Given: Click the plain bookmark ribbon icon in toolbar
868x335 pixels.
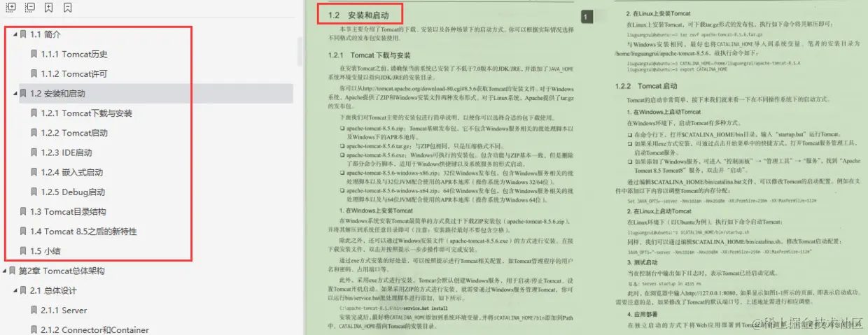Looking at the screenshot, I should tap(67, 8).
